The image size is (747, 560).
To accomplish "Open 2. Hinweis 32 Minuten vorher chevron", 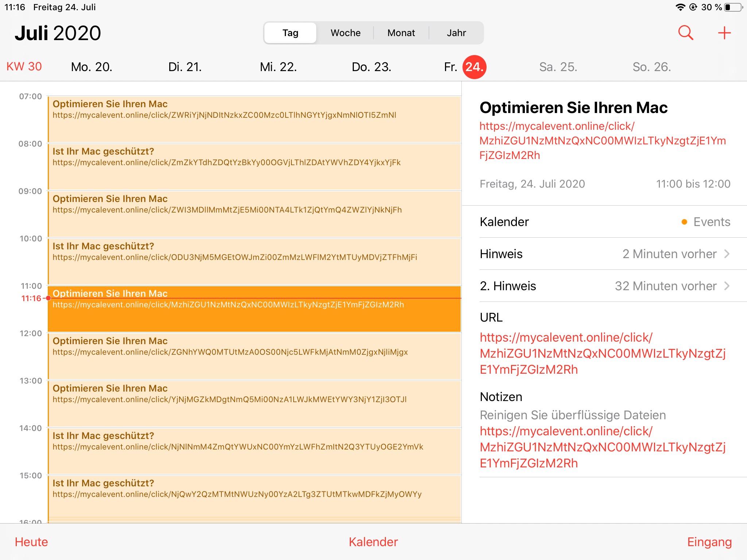I will pos(727,286).
